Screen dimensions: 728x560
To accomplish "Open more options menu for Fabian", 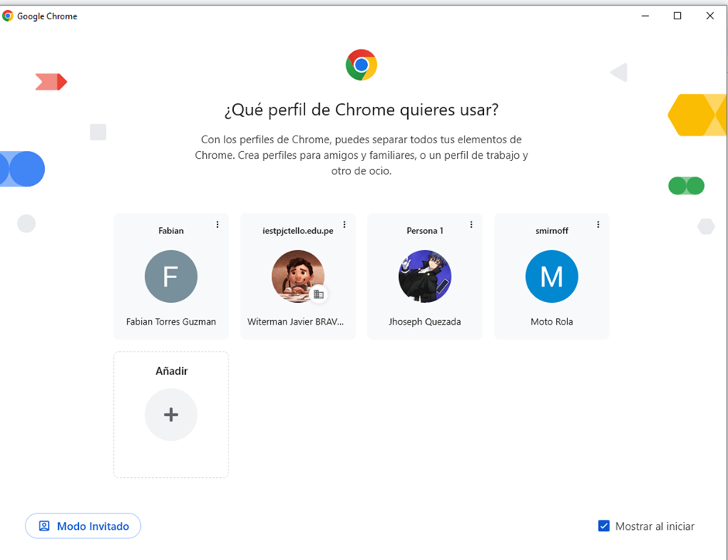I will [218, 225].
